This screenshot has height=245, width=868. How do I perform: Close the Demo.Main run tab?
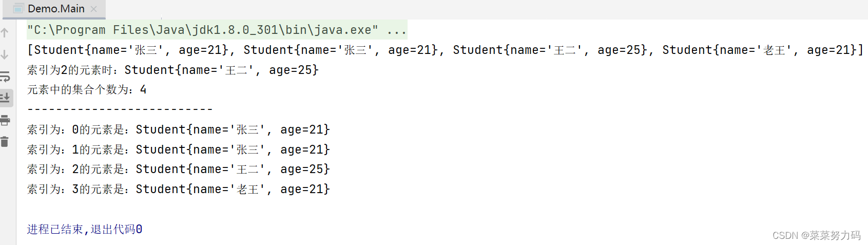point(93,9)
